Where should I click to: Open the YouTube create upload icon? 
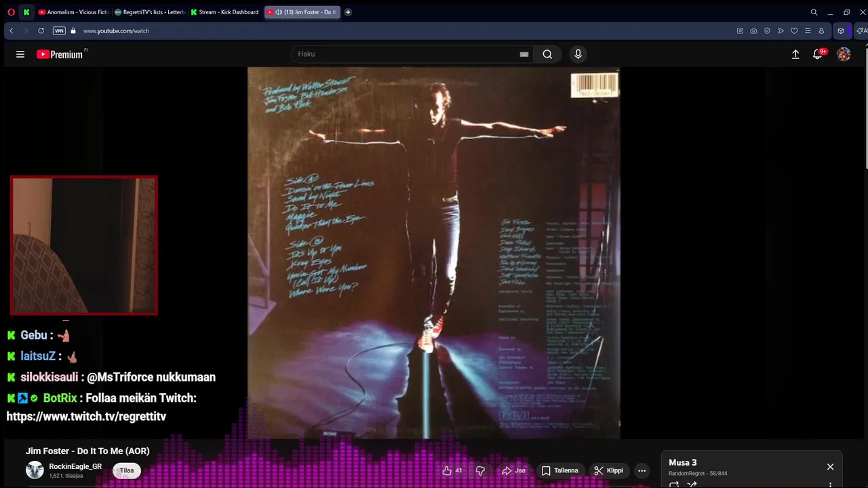click(795, 54)
